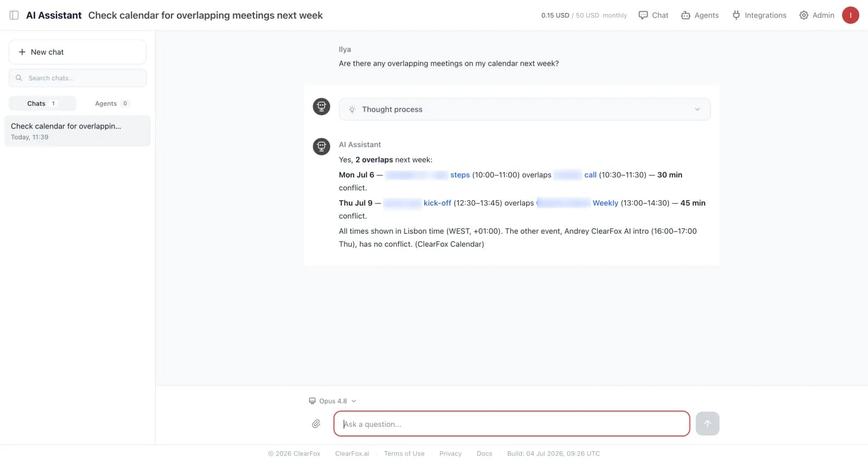This screenshot has width=868, height=462.
Task: Open the Check calendar for overlapping chat
Action: 78,131
